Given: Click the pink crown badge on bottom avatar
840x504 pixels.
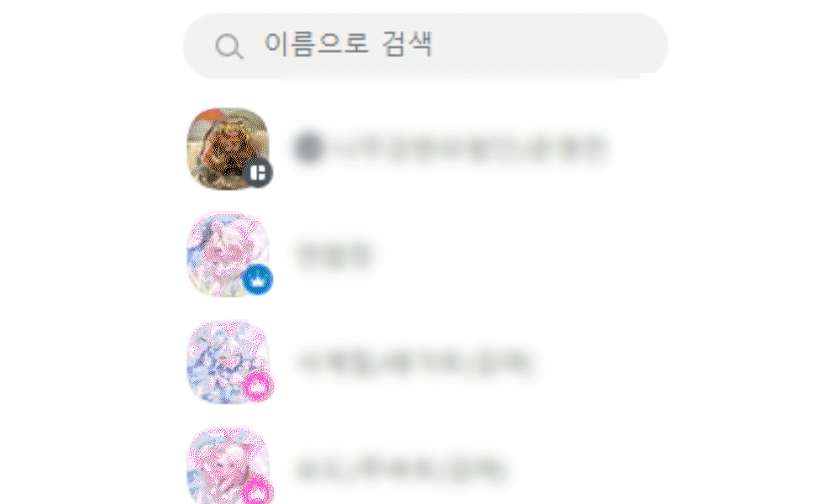Looking at the screenshot, I should 258,490.
